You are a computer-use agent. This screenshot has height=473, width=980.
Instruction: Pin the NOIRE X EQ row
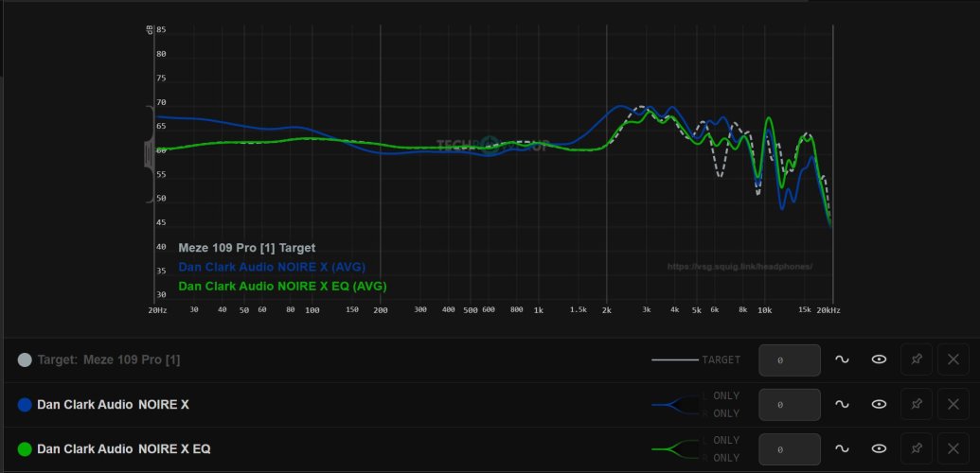tap(917, 448)
